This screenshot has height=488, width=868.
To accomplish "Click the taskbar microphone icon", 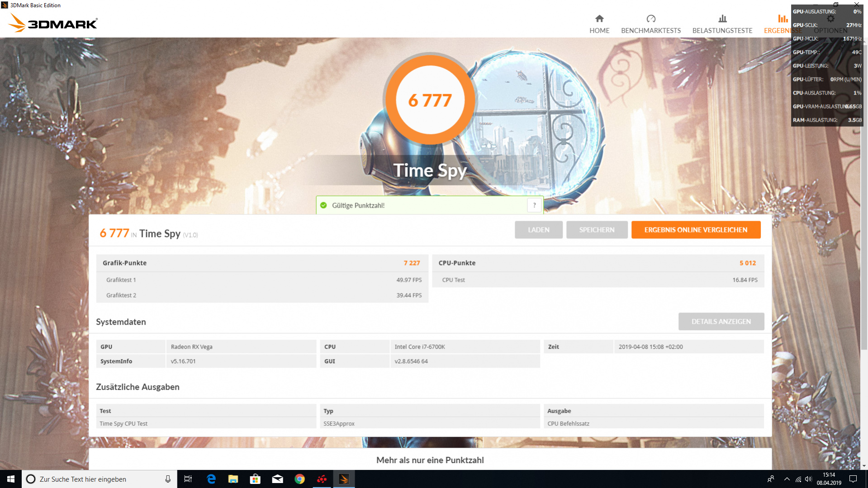I will point(168,479).
